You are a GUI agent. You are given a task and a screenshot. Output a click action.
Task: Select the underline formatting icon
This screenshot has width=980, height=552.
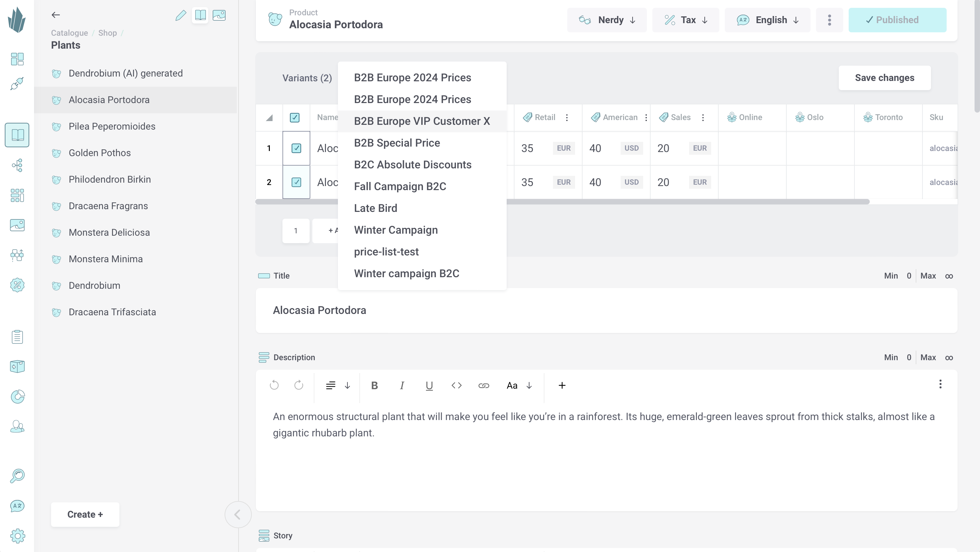tap(429, 385)
